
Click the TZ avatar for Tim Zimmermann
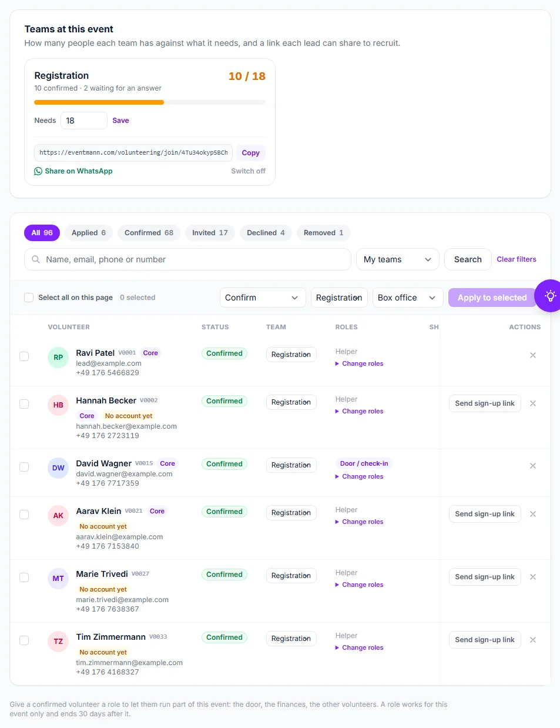[58, 642]
